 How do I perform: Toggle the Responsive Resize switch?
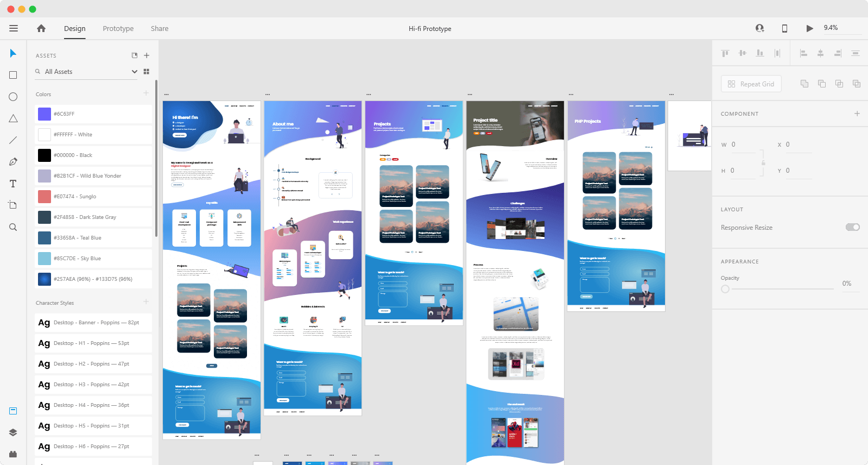pyautogui.click(x=852, y=227)
